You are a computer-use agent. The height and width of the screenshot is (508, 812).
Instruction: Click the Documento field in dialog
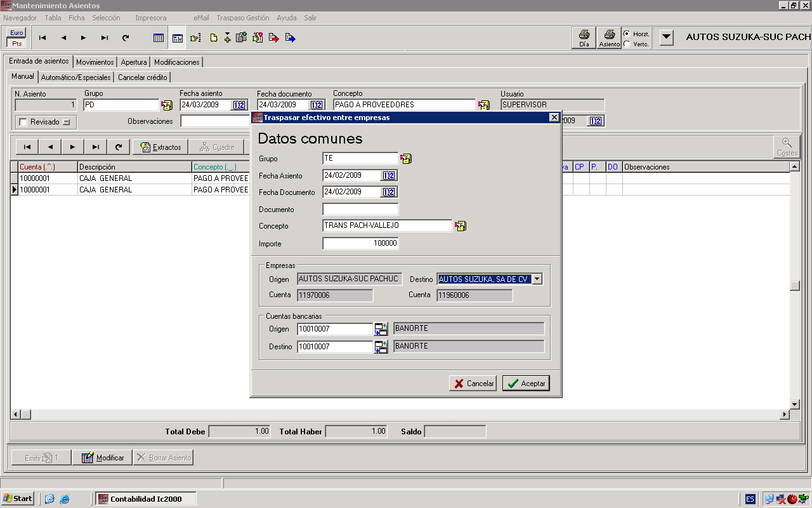click(360, 209)
